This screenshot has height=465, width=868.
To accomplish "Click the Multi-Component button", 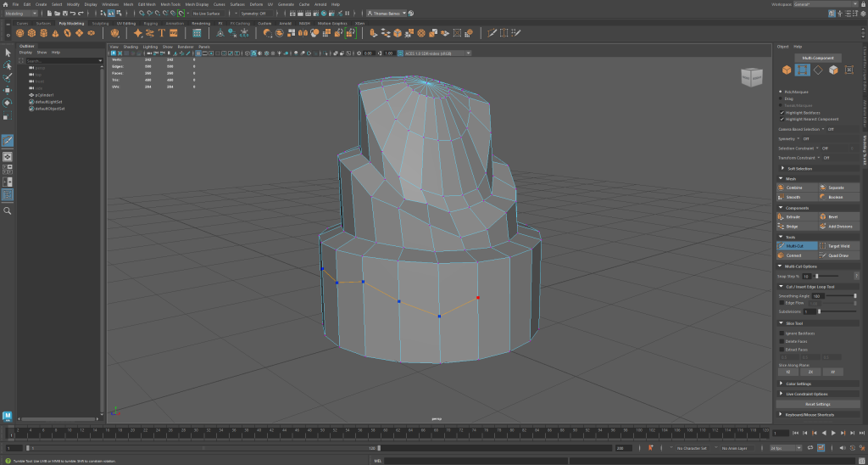I will (x=817, y=58).
